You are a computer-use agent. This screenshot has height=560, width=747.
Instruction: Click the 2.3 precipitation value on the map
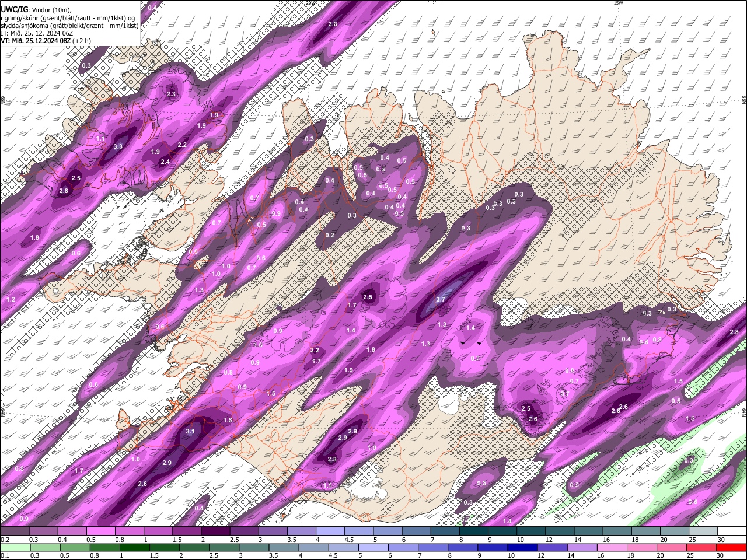pyautogui.click(x=171, y=94)
